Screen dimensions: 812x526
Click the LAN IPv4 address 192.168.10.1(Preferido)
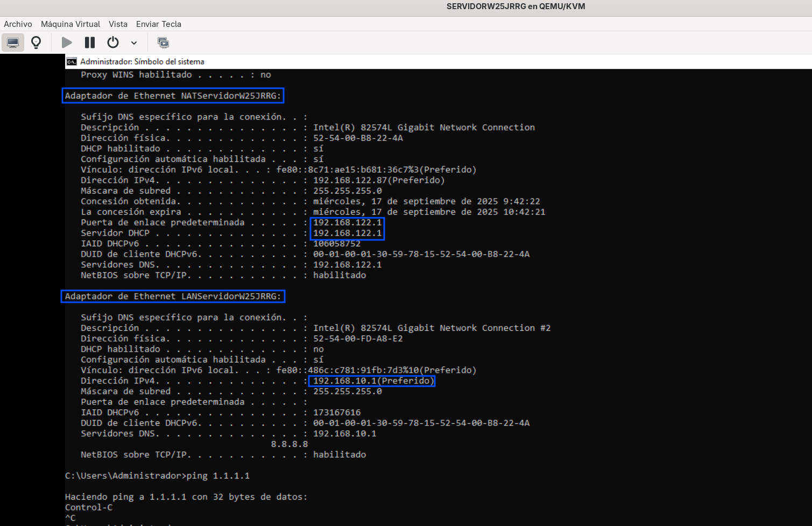pos(373,381)
